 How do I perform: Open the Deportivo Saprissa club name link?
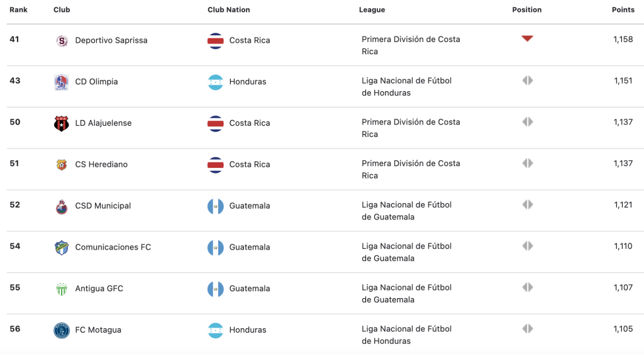(x=111, y=40)
